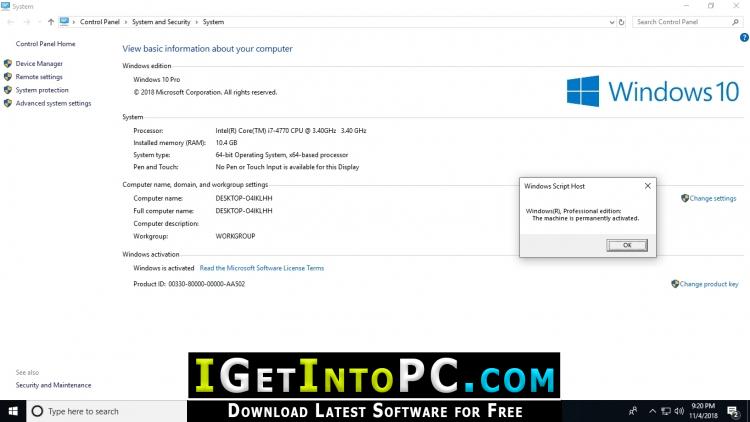The image size is (750, 422).
Task: Click the network tray icon
Action: click(665, 411)
